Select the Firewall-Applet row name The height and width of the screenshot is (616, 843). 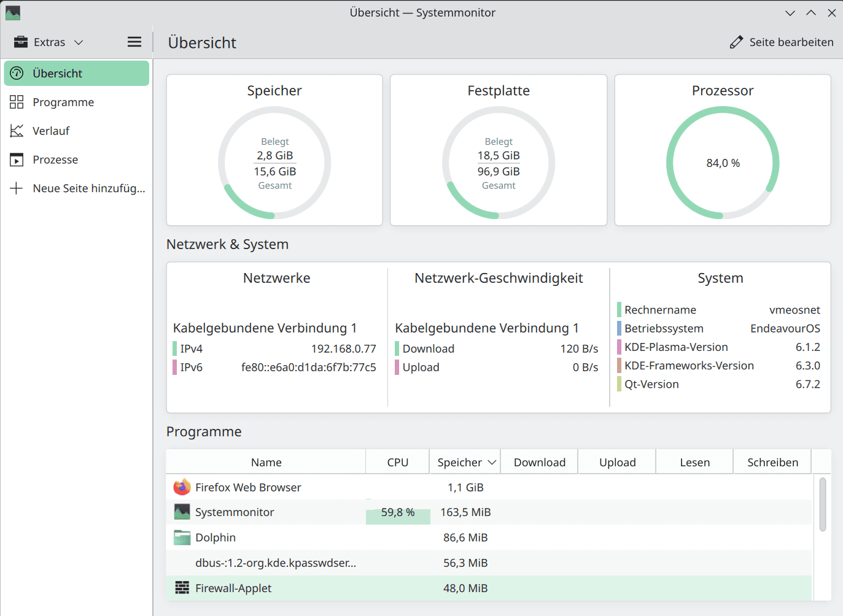point(233,588)
